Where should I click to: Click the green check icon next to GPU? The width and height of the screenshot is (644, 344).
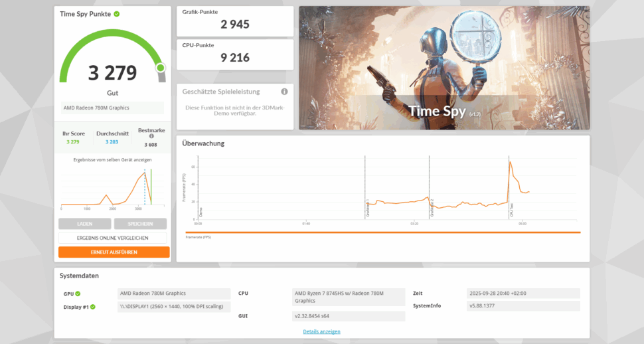point(78,294)
